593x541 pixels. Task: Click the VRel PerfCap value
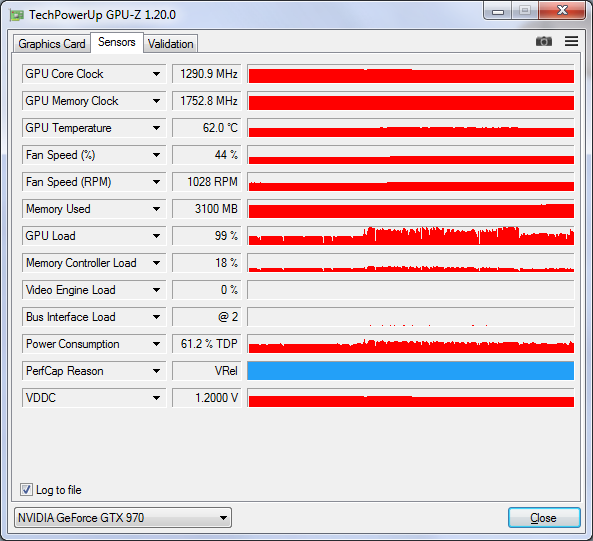[206, 371]
